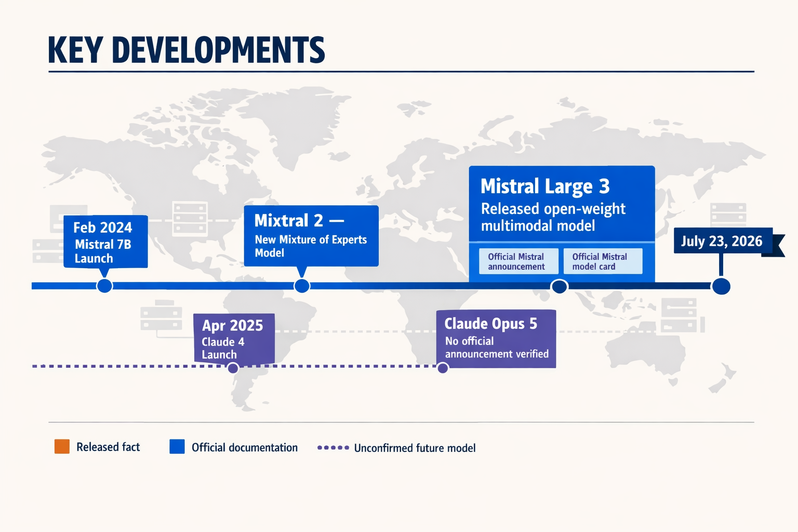Click the July 23, 2026 flag label

pos(723,241)
